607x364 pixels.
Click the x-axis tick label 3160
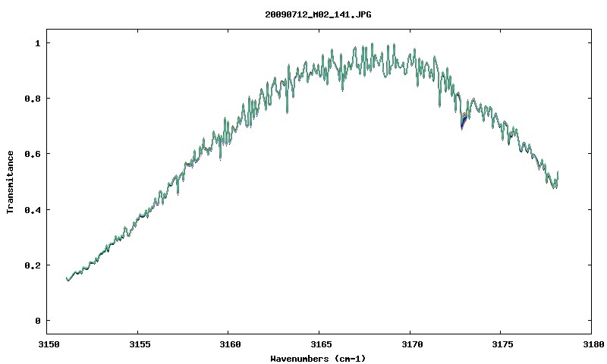231,344
